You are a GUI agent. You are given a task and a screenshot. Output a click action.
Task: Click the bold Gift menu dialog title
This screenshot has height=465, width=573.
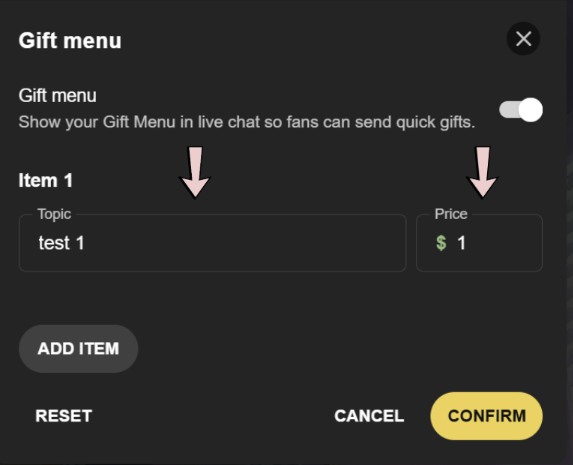pos(70,40)
